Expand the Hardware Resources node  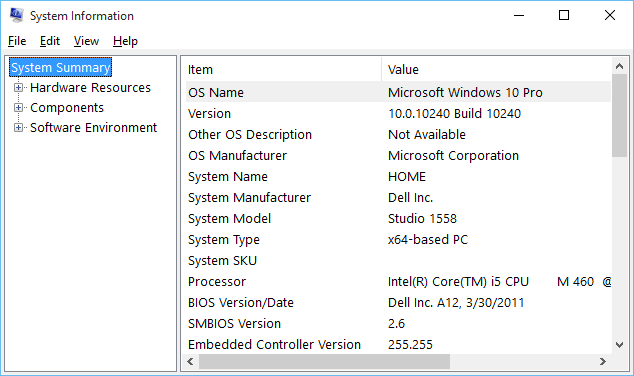[x=18, y=87]
